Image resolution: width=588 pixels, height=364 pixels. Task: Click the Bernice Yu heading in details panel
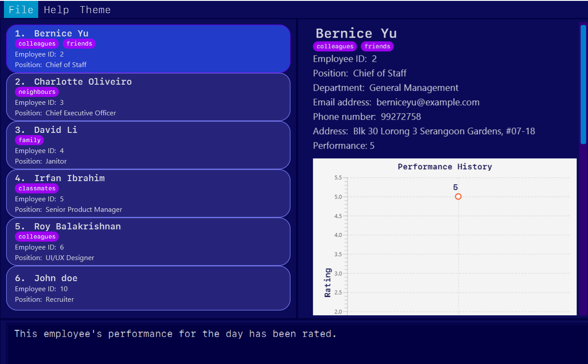[x=356, y=33]
